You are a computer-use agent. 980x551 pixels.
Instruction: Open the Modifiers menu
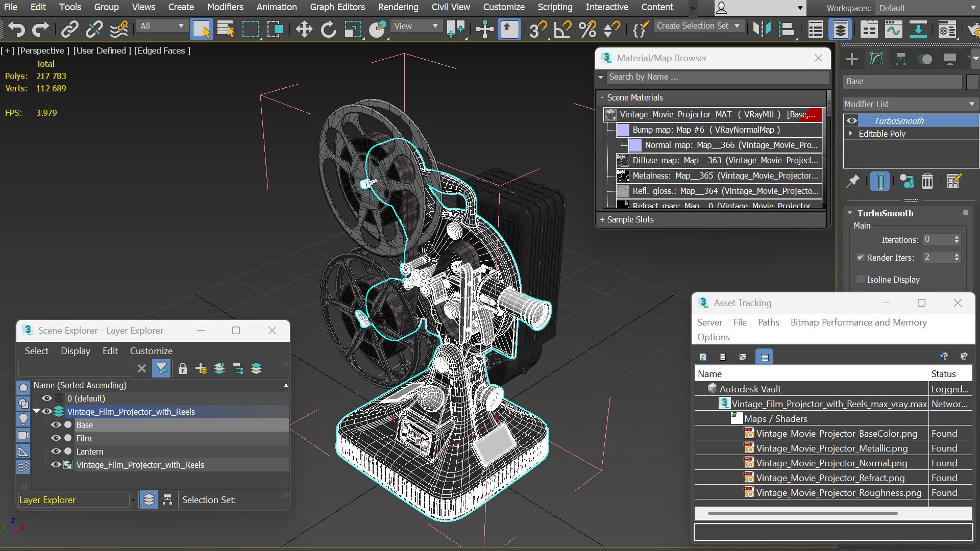pyautogui.click(x=225, y=7)
